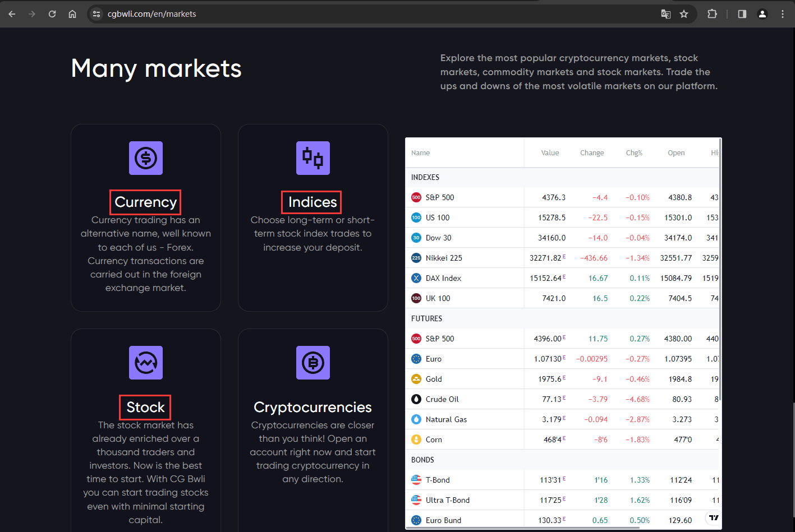Open the Nikkei 225 row name
The width and height of the screenshot is (795, 532).
(x=444, y=258)
